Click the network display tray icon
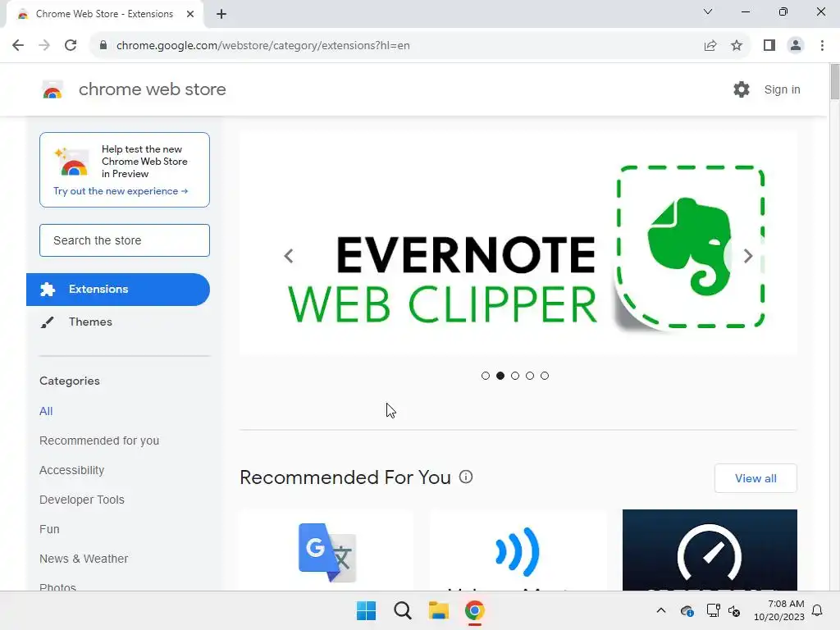The height and width of the screenshot is (630, 840). 713,610
